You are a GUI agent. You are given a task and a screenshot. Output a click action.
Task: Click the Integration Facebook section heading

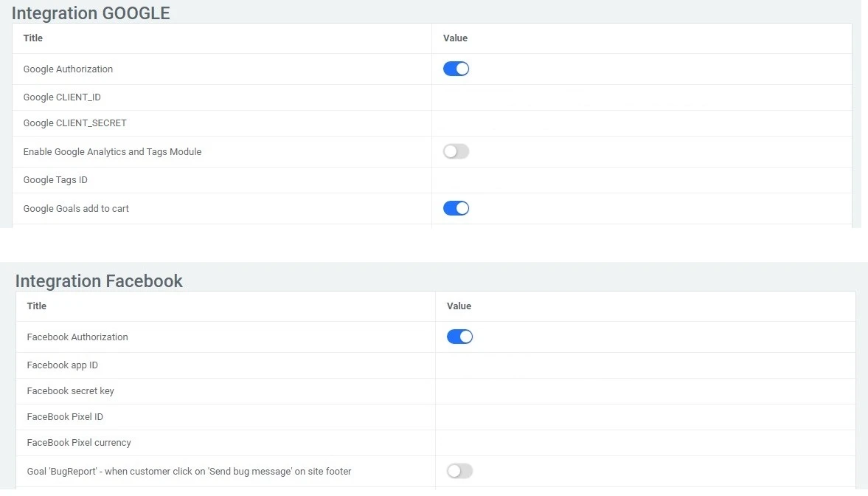(x=99, y=280)
